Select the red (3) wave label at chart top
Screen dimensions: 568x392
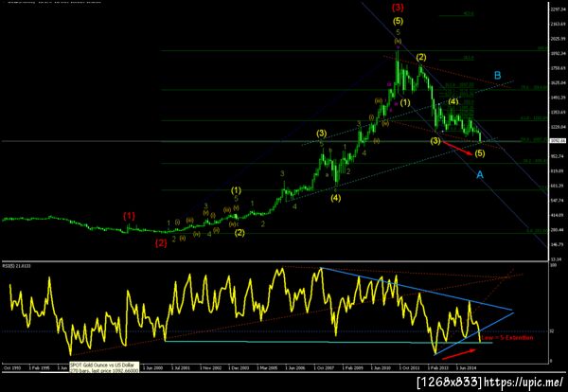tap(398, 8)
